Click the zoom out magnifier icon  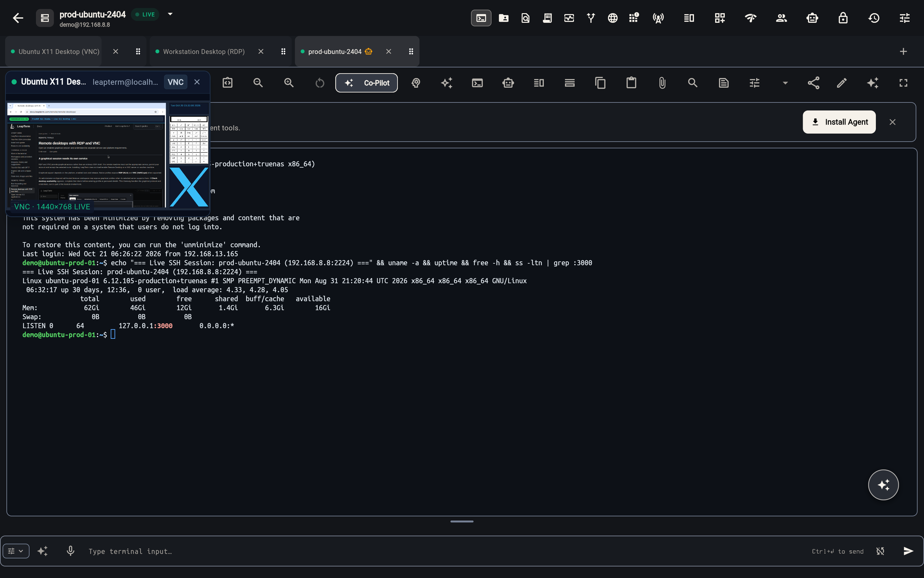point(258,83)
